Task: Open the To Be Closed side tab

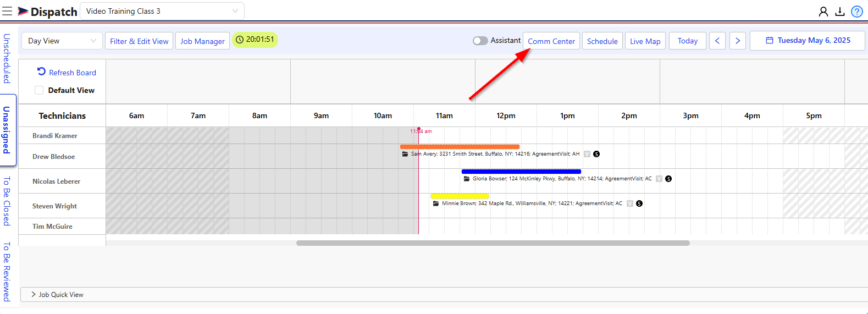Action: point(7,201)
